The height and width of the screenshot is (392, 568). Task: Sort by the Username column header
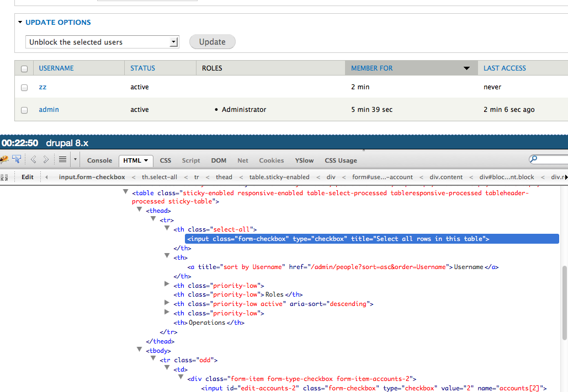56,68
